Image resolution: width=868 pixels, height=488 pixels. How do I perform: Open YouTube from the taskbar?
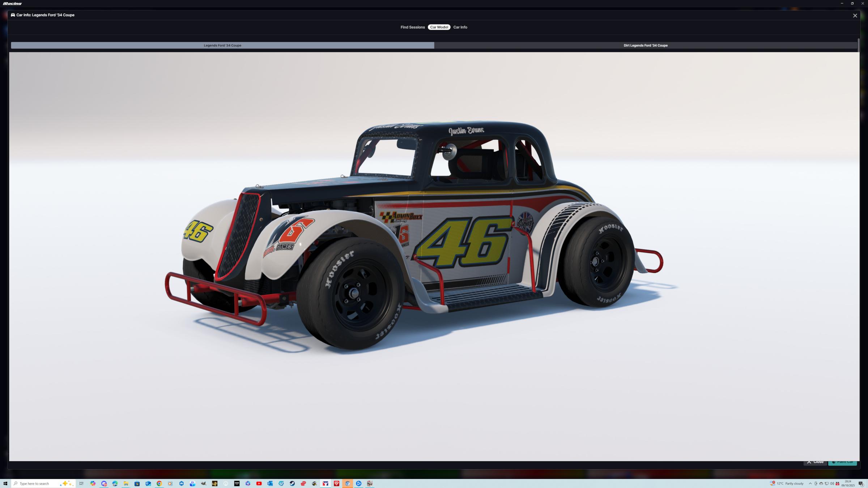point(259,483)
